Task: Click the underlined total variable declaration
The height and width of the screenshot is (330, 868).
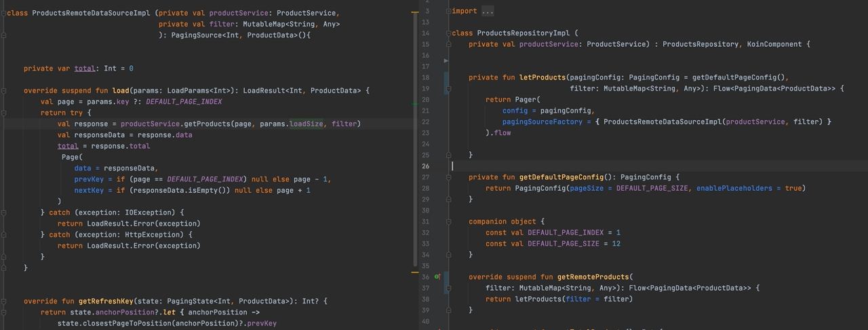Action: pos(85,68)
